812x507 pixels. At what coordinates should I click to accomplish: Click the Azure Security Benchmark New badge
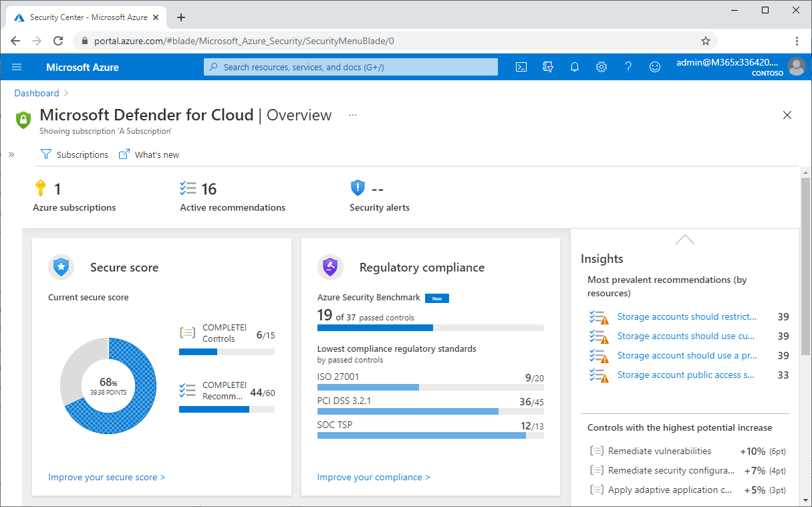pyautogui.click(x=437, y=298)
